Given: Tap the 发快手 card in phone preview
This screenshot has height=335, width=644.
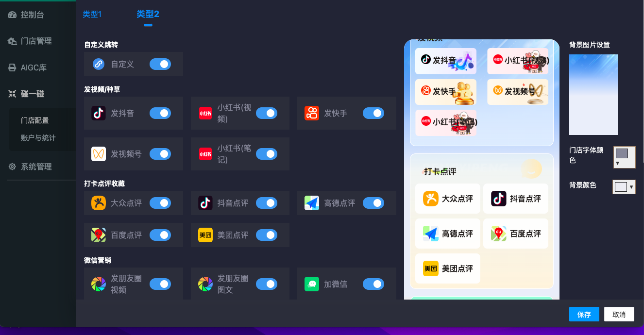Looking at the screenshot, I should 446,92.
